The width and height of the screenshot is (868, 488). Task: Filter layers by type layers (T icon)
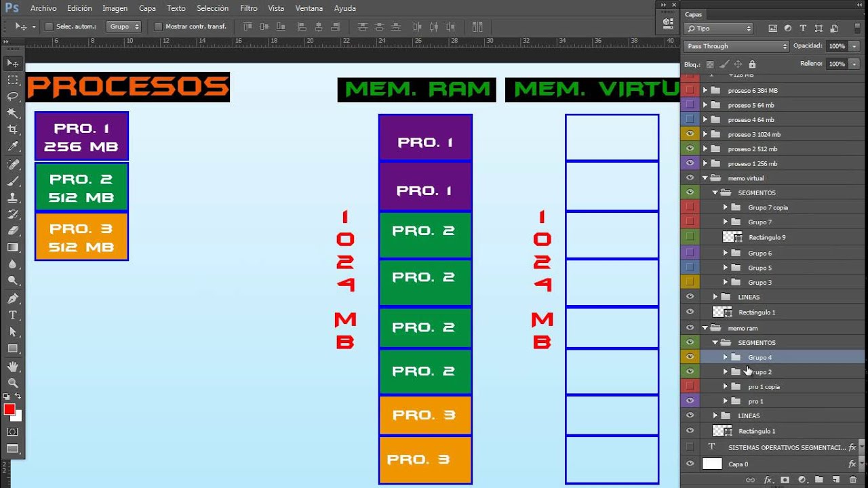803,28
